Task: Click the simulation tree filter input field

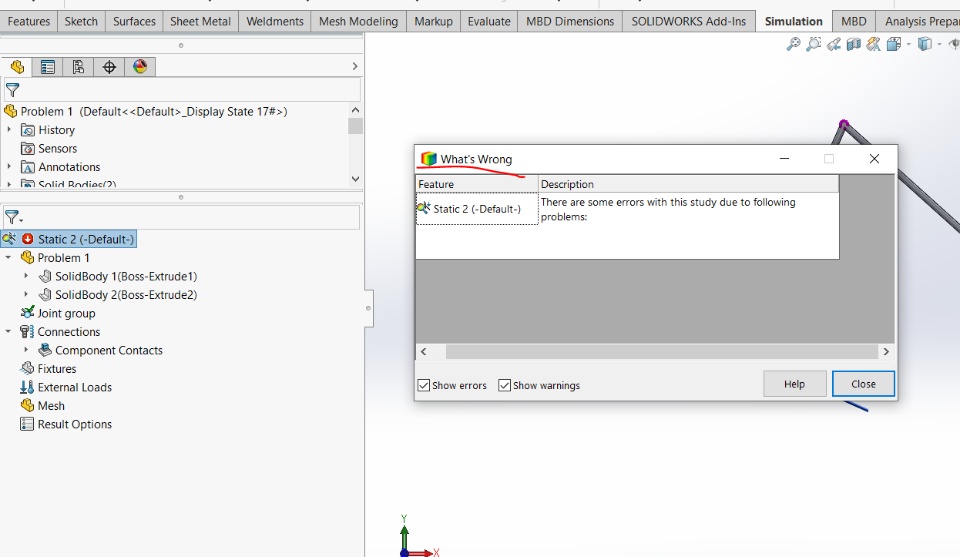Action: click(x=182, y=217)
